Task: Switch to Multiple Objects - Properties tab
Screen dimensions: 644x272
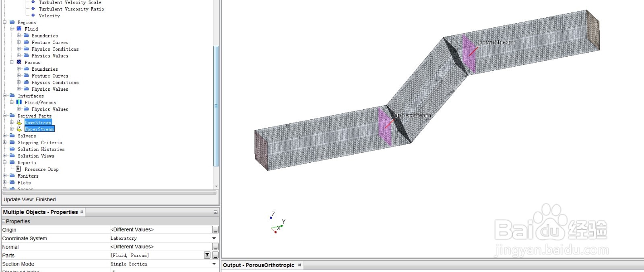Action: tap(40, 212)
